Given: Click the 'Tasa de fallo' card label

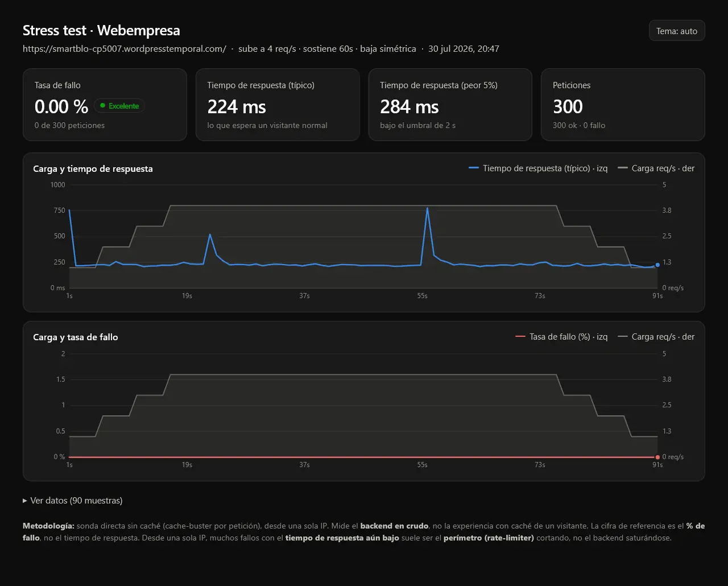Looking at the screenshot, I should tap(57, 85).
